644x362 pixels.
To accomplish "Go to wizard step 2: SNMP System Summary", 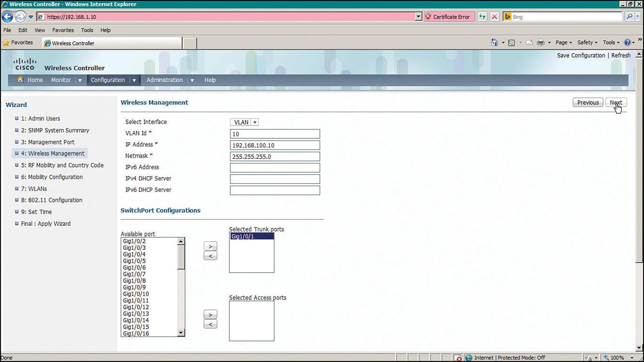I will click(55, 130).
